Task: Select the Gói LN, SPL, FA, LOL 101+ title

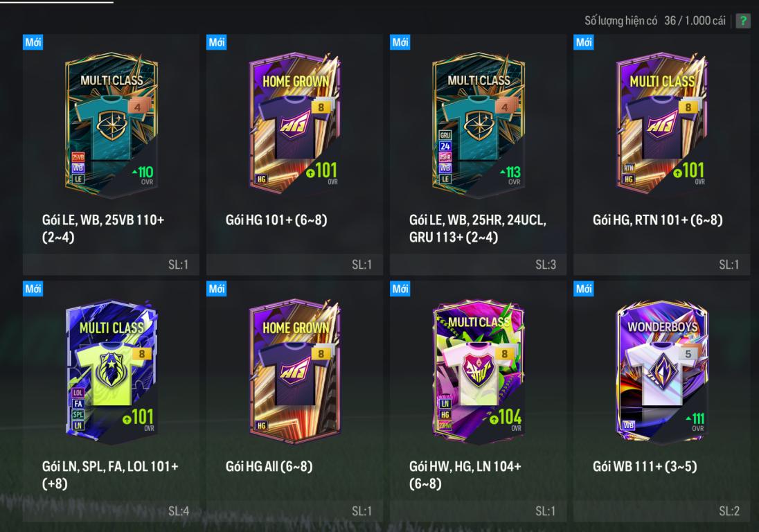Action: pyautogui.click(x=110, y=475)
